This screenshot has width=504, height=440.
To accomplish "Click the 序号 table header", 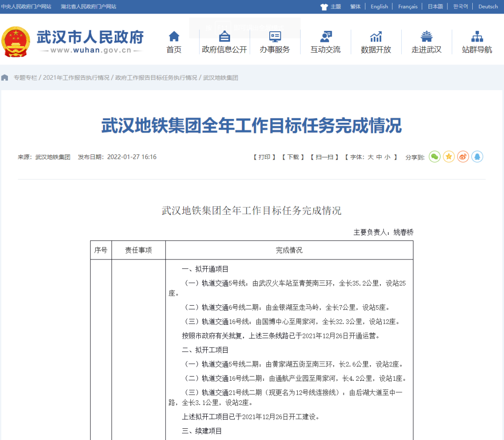I will (101, 250).
